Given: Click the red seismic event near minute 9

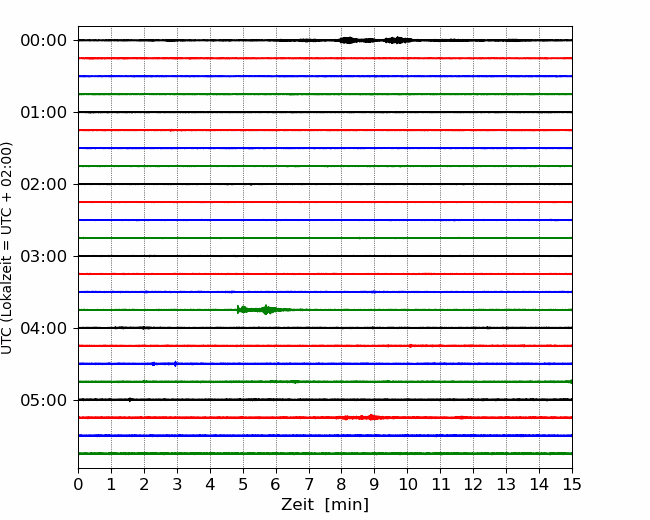Looking at the screenshot, I should click(x=365, y=417).
